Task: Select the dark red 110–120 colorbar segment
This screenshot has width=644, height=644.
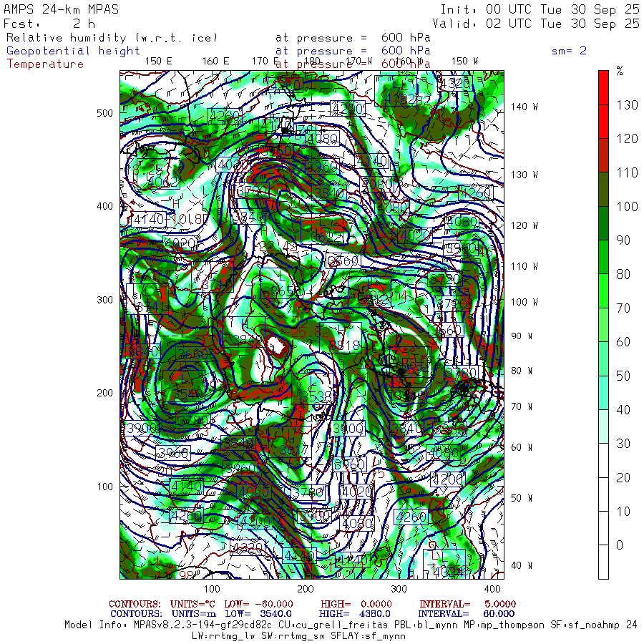Action: point(603,155)
